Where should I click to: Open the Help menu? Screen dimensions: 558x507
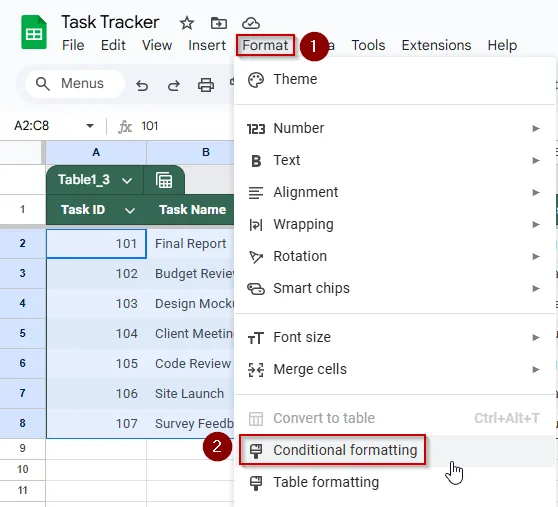502,46
